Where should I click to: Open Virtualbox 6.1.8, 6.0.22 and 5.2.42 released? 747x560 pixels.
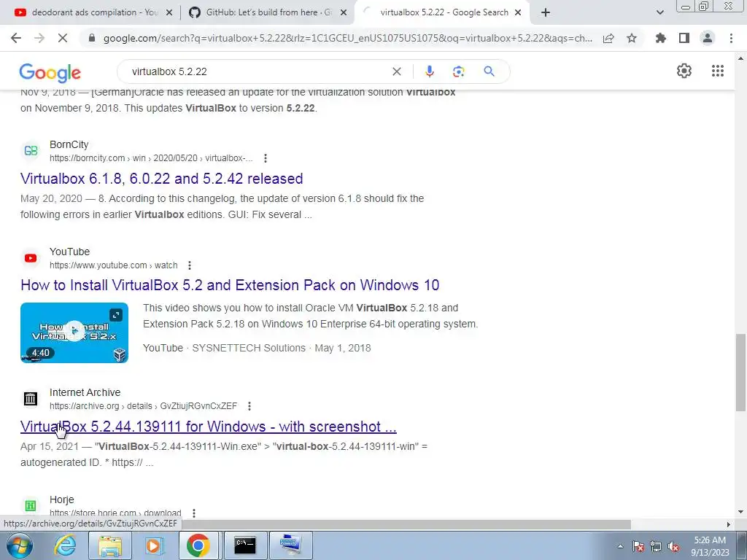(x=161, y=179)
